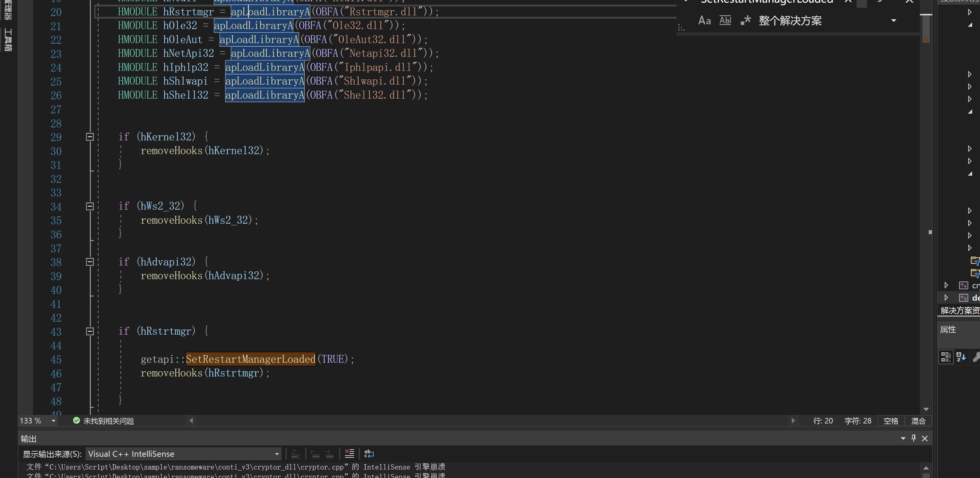
Task: Toggle match whole word option
Action: coord(725,21)
